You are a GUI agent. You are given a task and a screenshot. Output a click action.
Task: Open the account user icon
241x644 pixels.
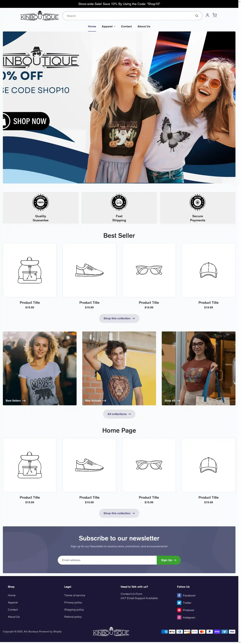pos(207,15)
